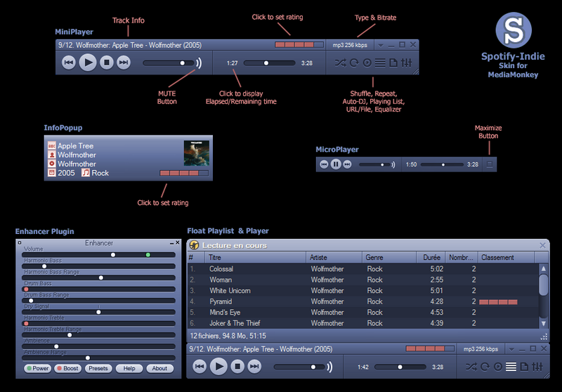
Task: Adjust Enhancer Dry Signal slider
Action: (98, 312)
